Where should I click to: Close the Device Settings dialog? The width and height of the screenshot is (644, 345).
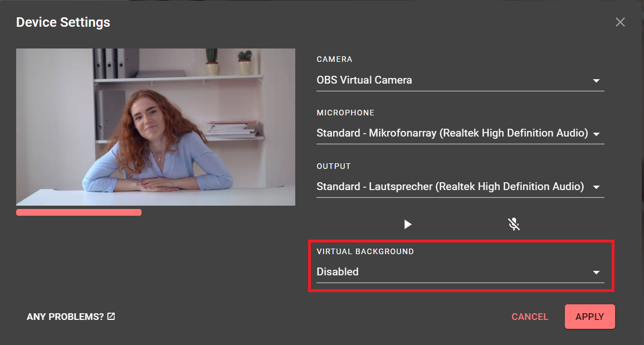pyautogui.click(x=620, y=22)
